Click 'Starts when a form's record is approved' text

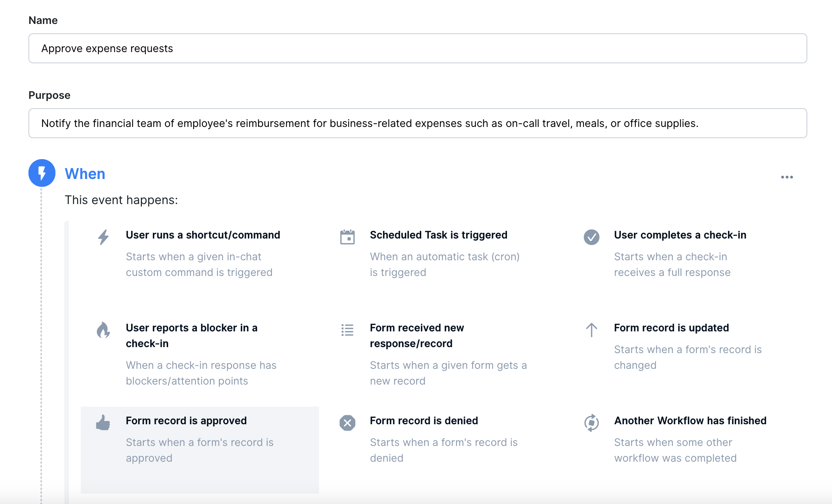coord(200,450)
